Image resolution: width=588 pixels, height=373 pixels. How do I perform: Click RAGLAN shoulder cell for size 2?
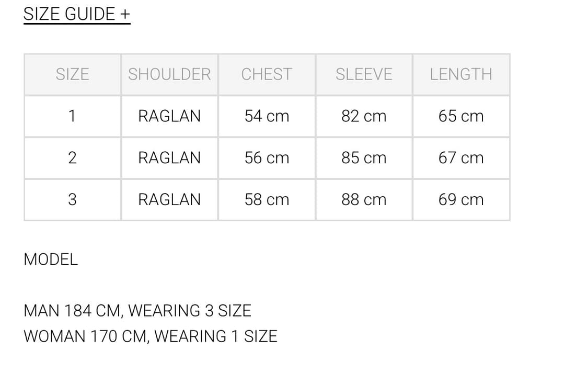click(169, 158)
